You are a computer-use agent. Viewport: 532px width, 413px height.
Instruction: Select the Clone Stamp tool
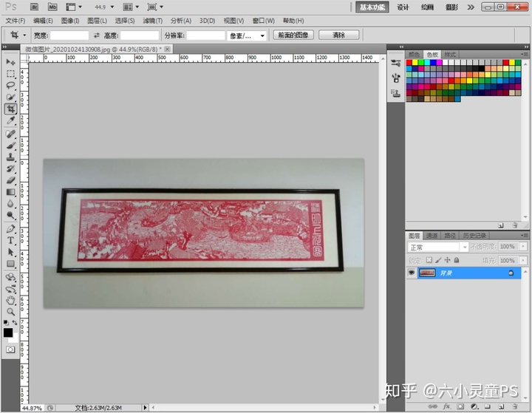[10, 157]
